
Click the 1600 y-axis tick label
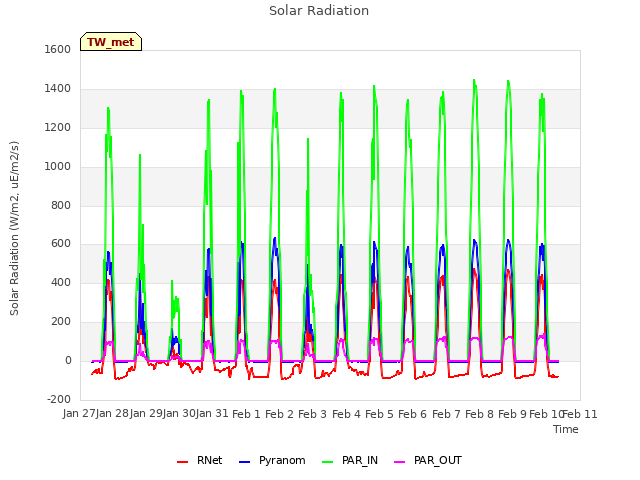[58, 49]
